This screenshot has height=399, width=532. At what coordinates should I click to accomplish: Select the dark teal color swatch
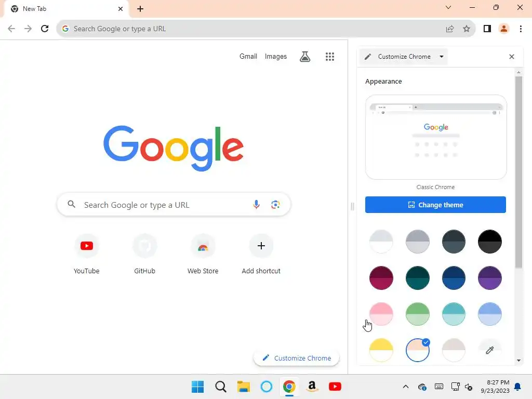(x=417, y=278)
